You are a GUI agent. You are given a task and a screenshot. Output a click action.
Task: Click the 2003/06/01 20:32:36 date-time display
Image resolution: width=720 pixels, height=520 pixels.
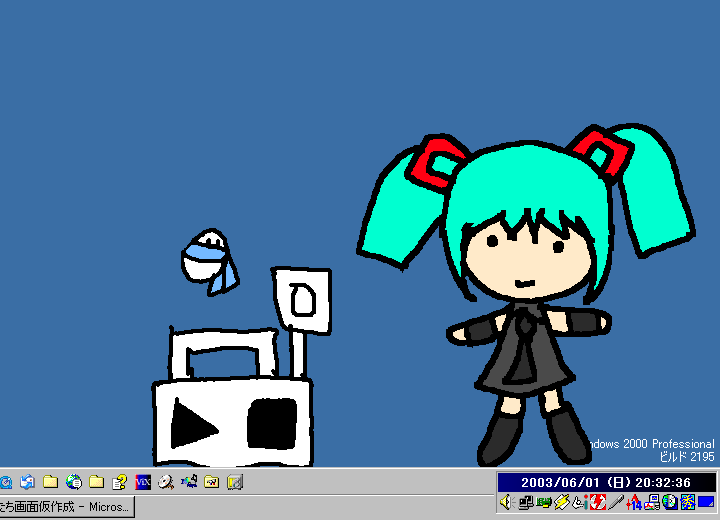tap(606, 482)
